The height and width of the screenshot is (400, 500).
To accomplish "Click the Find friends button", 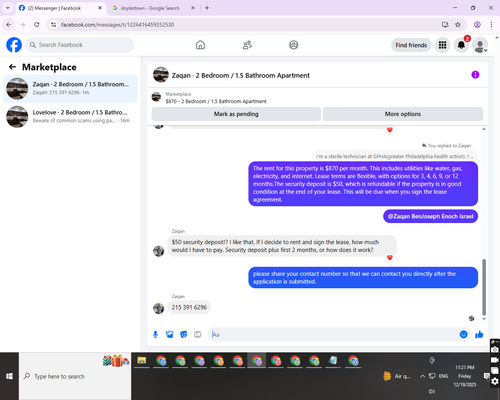I will (411, 45).
